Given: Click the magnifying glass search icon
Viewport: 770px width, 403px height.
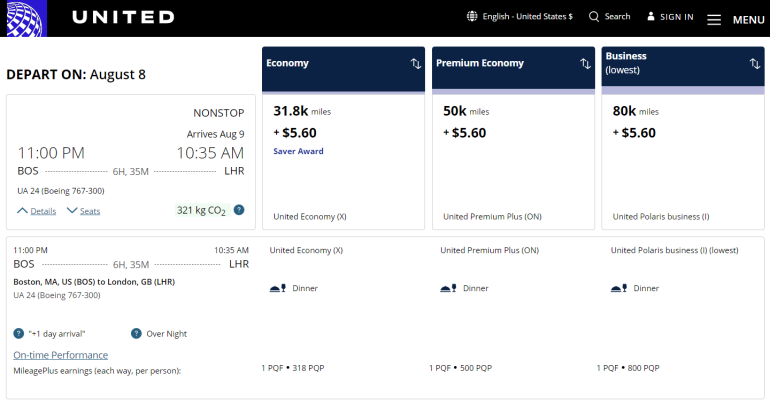Looking at the screenshot, I should pos(594,17).
